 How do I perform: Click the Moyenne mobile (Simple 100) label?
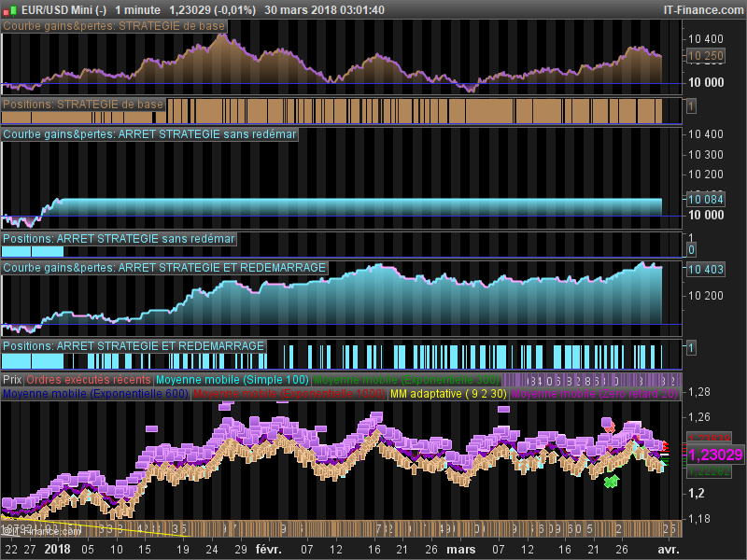(x=233, y=380)
